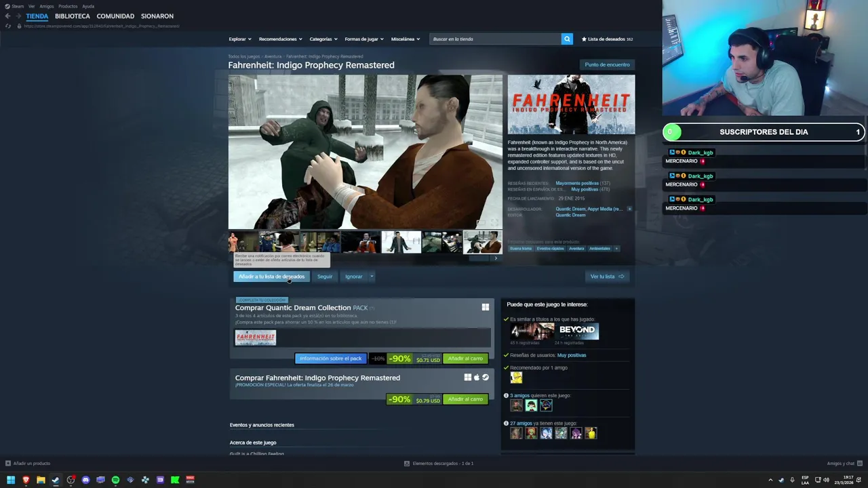
Task: Expand the Categorías dropdown
Action: coord(323,39)
